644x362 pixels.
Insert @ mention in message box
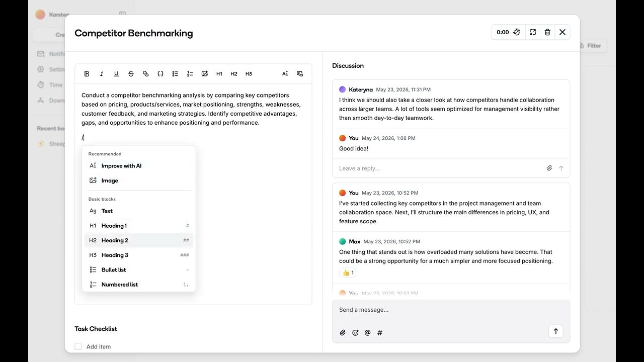click(367, 332)
